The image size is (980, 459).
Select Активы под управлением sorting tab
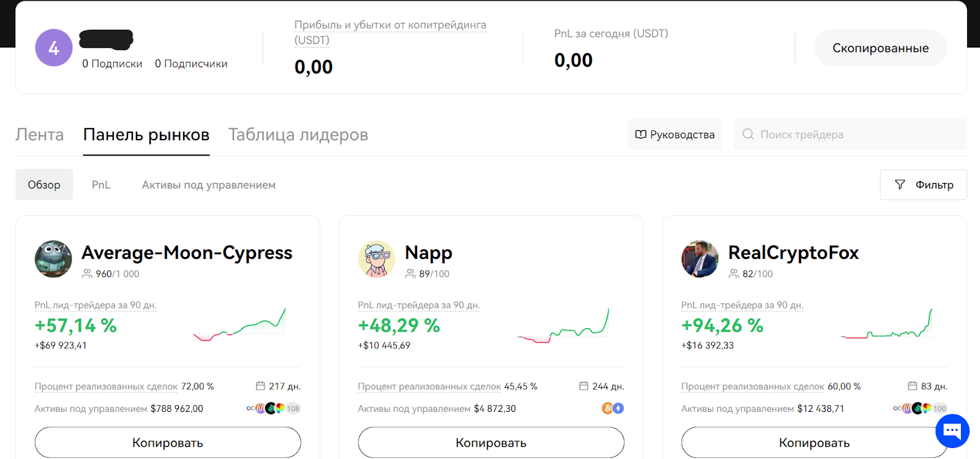[x=209, y=185]
